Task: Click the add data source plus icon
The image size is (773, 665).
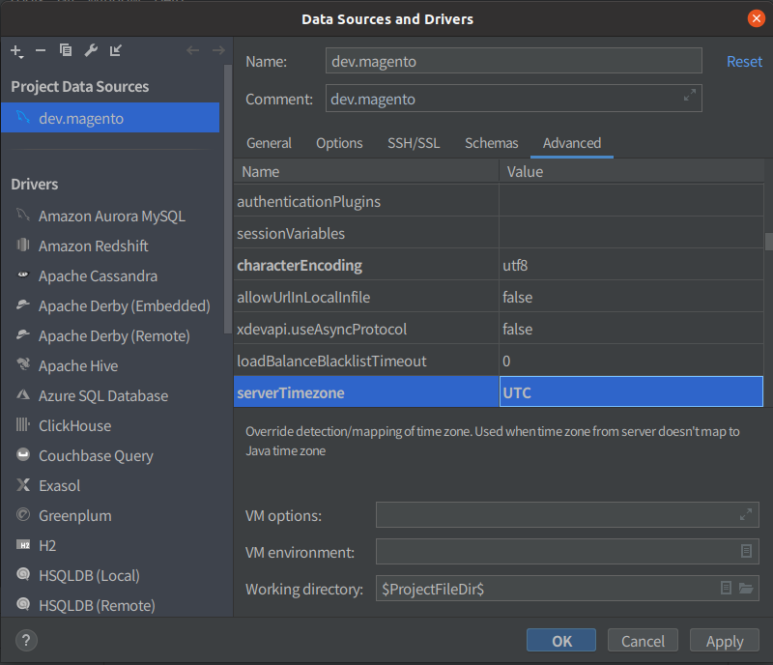Action: point(17,51)
